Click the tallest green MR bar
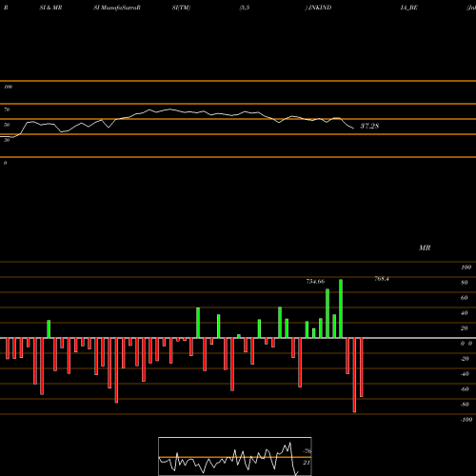This screenshot has height=476, width=476. tap(341, 308)
